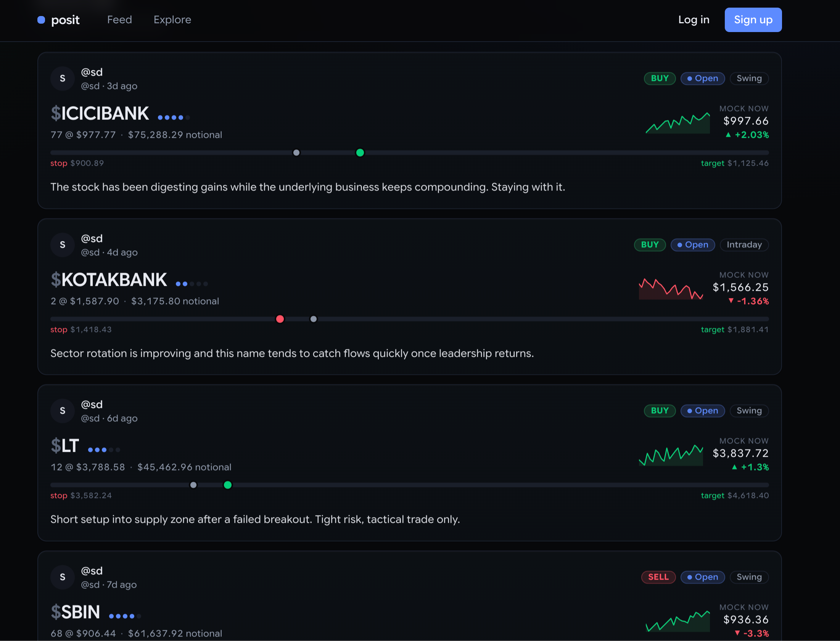Open @sd profile name on SBIN post
The width and height of the screenshot is (840, 641).
[92, 571]
